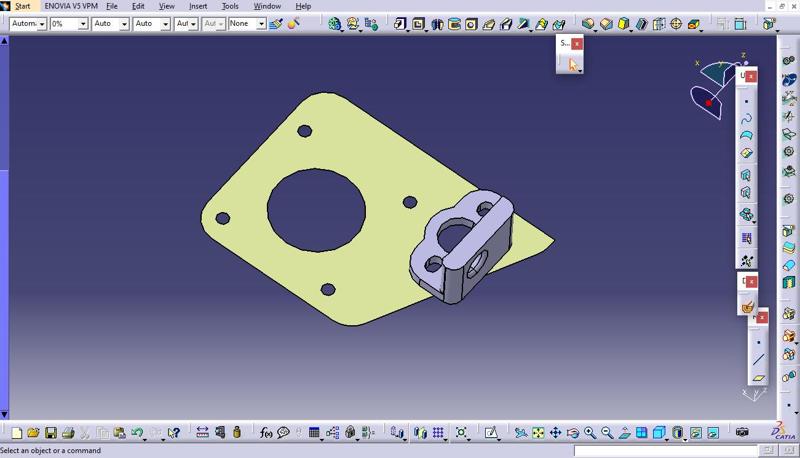This screenshot has height=458, width=800.
Task: Select the Chamfer tool
Action: 606,24
